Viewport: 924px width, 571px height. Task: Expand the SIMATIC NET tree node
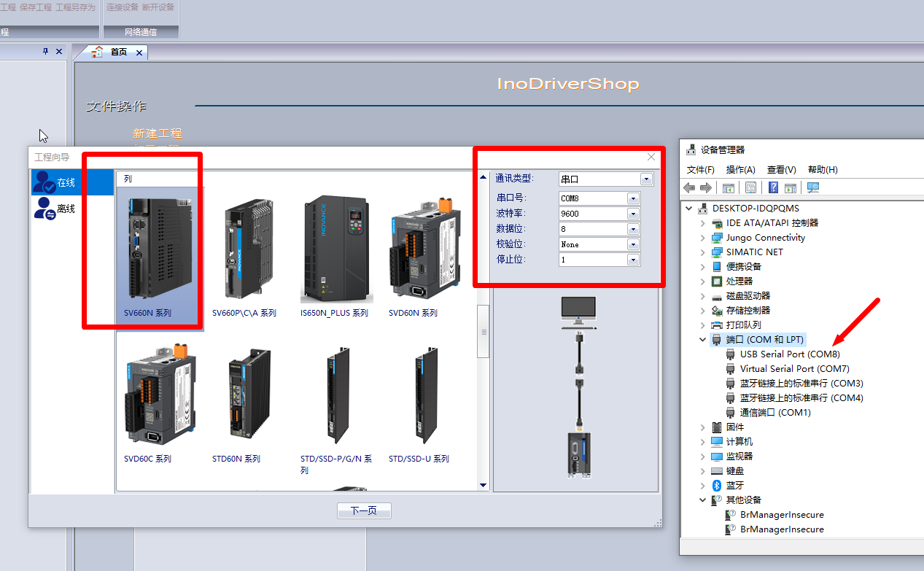(703, 252)
